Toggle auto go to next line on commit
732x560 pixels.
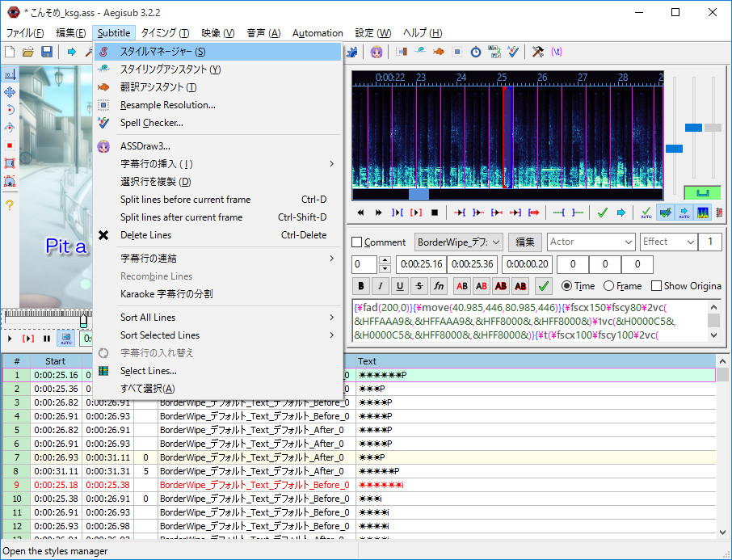click(665, 213)
